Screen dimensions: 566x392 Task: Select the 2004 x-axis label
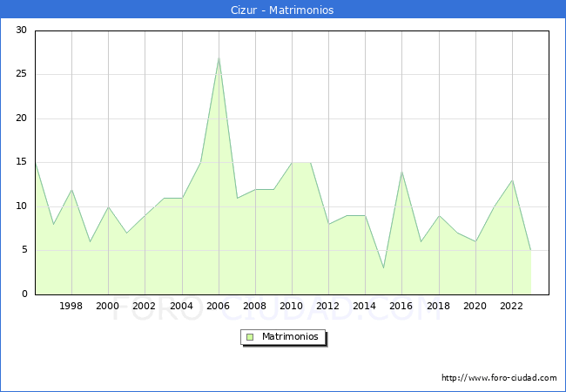coord(181,306)
